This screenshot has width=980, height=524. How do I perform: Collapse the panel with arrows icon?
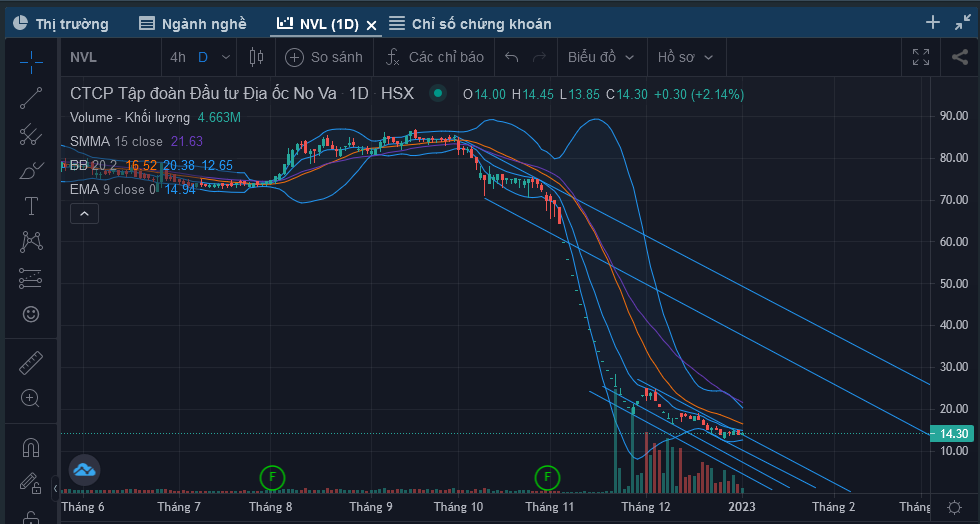click(x=962, y=23)
